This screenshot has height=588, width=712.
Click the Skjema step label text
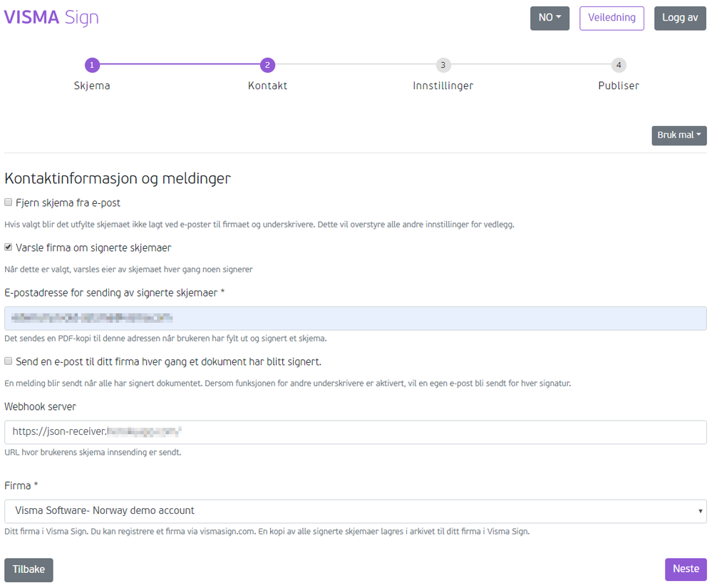click(x=92, y=86)
